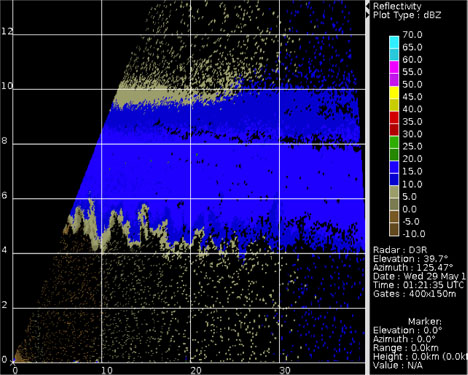Click the range axis label '30'
The height and width of the screenshot is (375, 468).
285,370
